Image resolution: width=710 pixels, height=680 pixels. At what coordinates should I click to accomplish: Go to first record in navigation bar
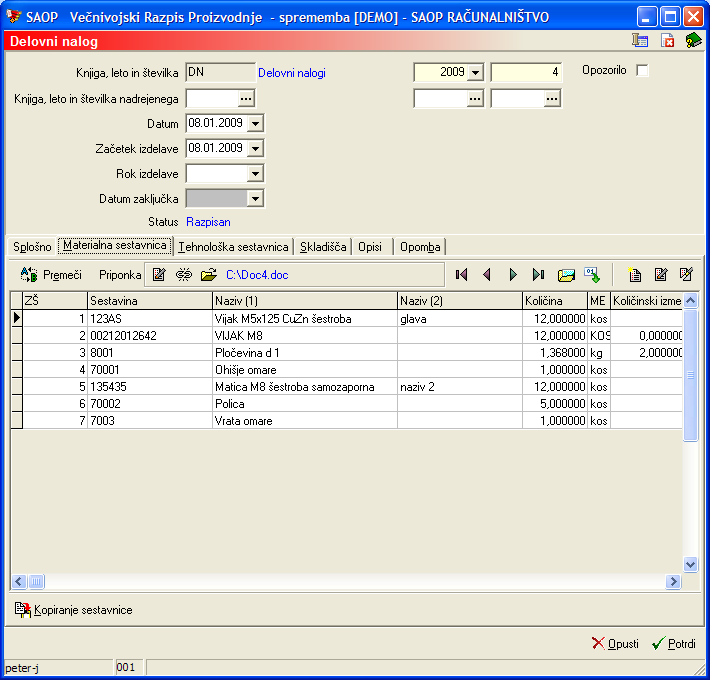461,274
